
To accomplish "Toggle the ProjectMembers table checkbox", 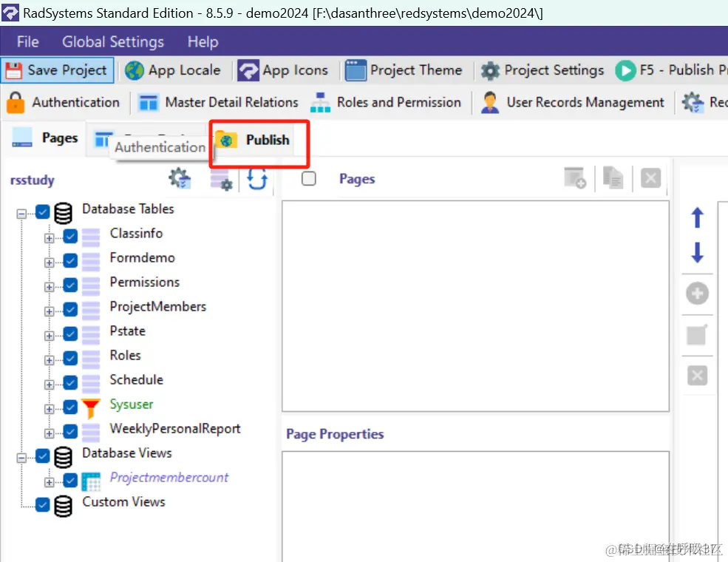I will (70, 309).
